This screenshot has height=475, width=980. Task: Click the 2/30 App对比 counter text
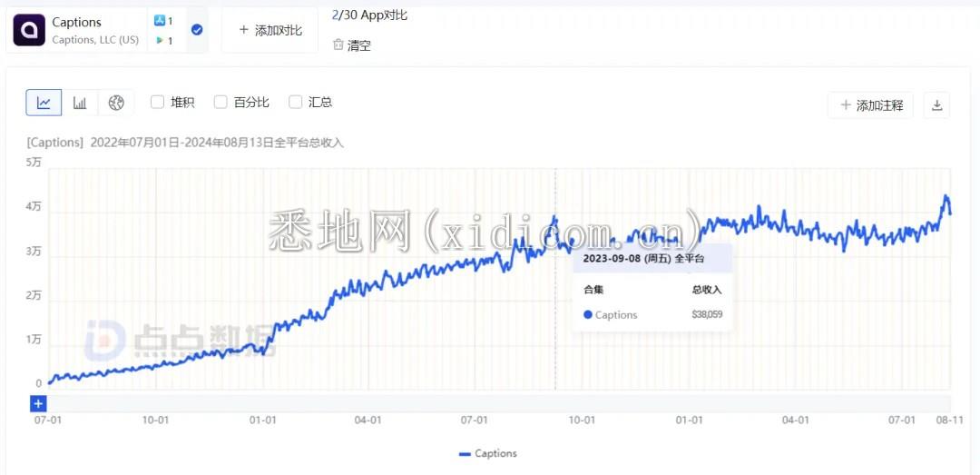tap(369, 15)
